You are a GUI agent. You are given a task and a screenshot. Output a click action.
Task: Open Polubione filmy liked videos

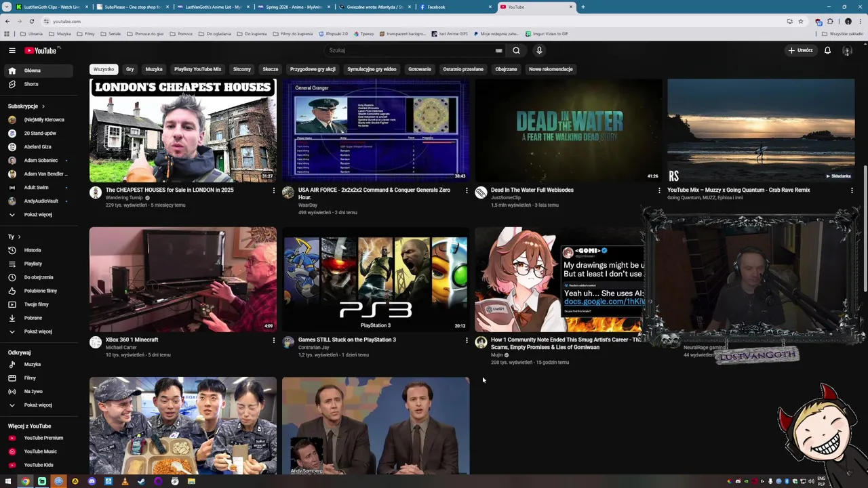pos(39,291)
